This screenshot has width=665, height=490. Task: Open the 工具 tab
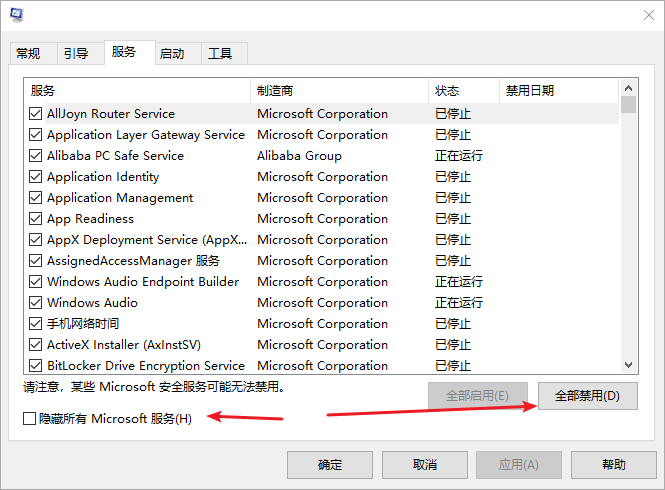pos(220,54)
